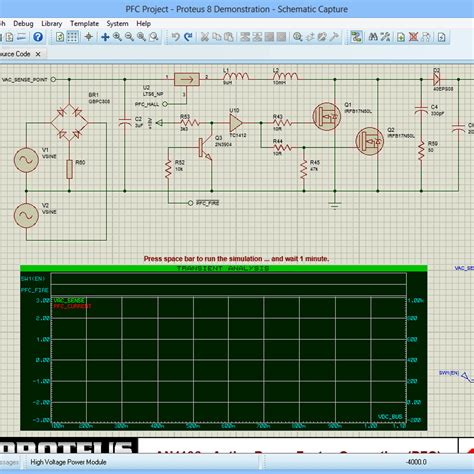Select transistor Q3 2N3904
Screen dimensions: 474x474
point(205,147)
